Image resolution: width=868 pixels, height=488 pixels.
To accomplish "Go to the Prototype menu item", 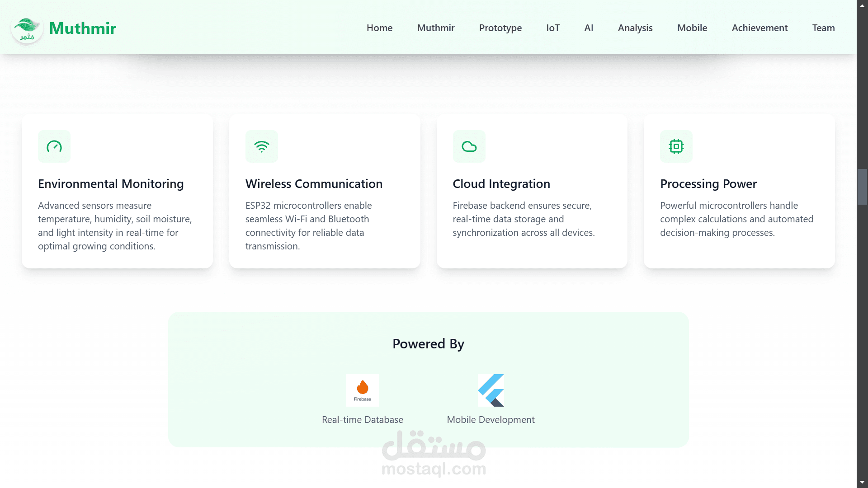I will tap(500, 28).
